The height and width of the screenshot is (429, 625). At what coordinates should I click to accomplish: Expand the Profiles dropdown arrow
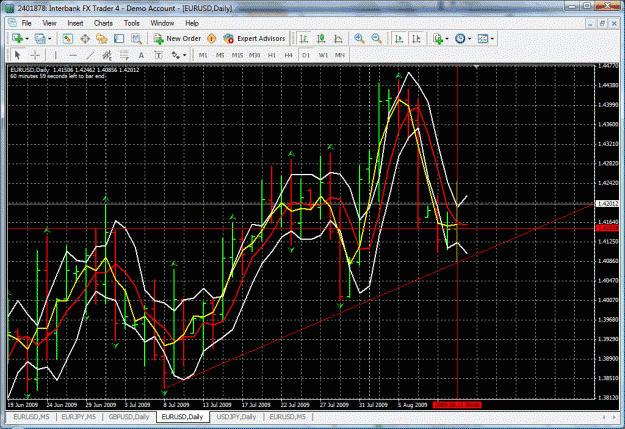point(50,39)
